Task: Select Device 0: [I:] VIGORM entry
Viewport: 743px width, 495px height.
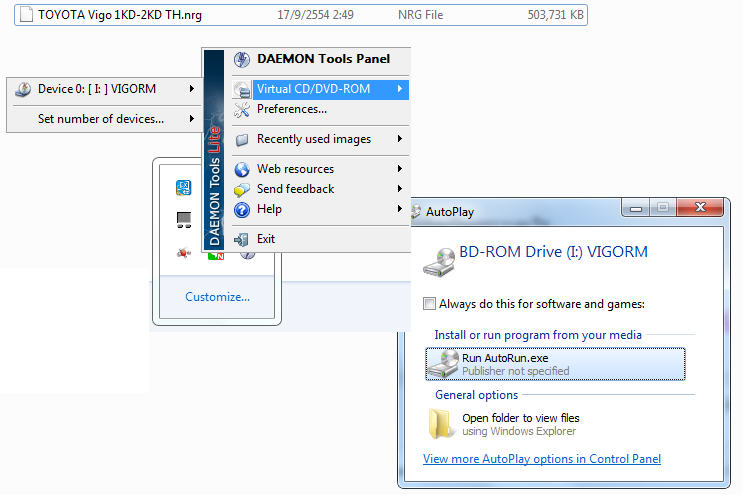Action: click(105, 89)
